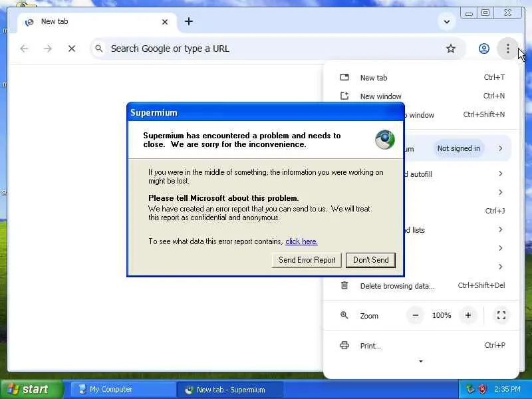Click Don't Send button
Screen dimensions: 532x399
(370, 260)
